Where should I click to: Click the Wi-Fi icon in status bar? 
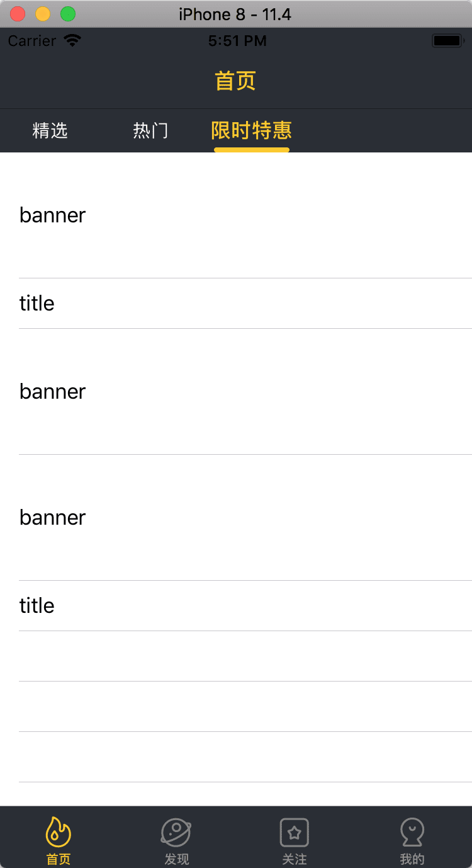click(72, 41)
